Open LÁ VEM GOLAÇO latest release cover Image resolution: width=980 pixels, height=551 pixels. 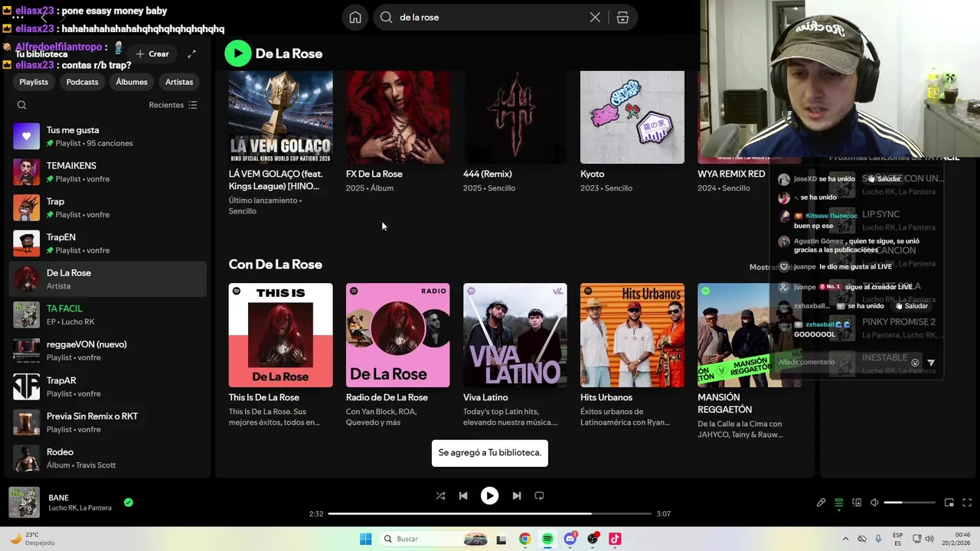pos(280,117)
